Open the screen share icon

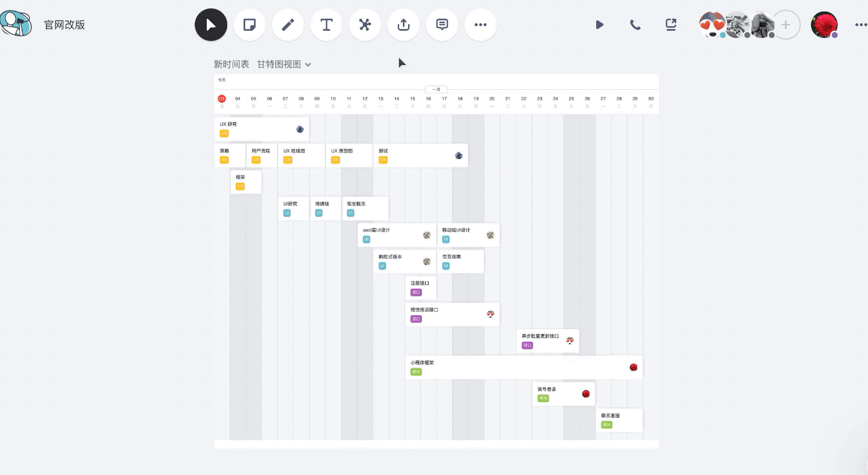click(x=671, y=25)
